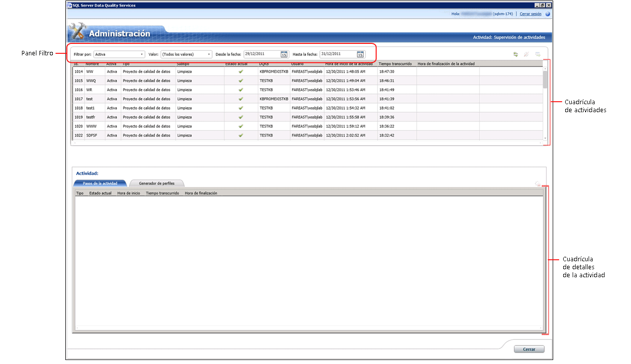Open the Valor dropdown
The height and width of the screenshot is (364, 631).
click(186, 54)
